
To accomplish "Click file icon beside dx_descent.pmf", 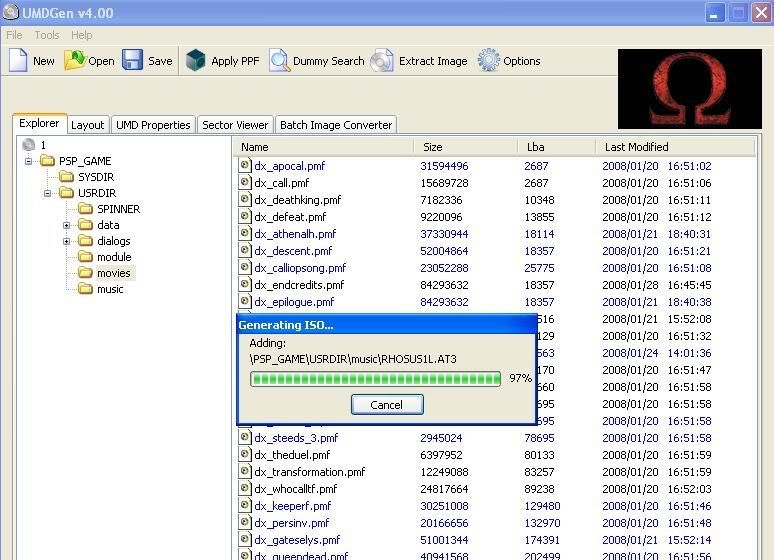I will 244,250.
